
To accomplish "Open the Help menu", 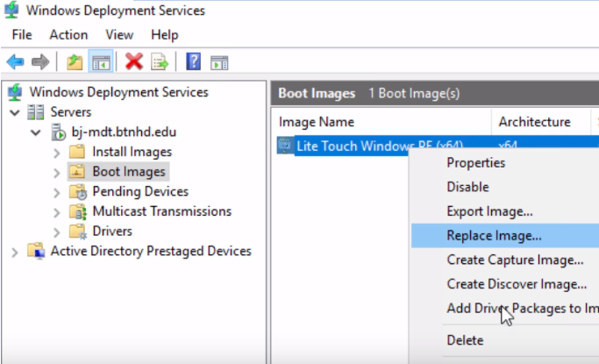I will 164,35.
